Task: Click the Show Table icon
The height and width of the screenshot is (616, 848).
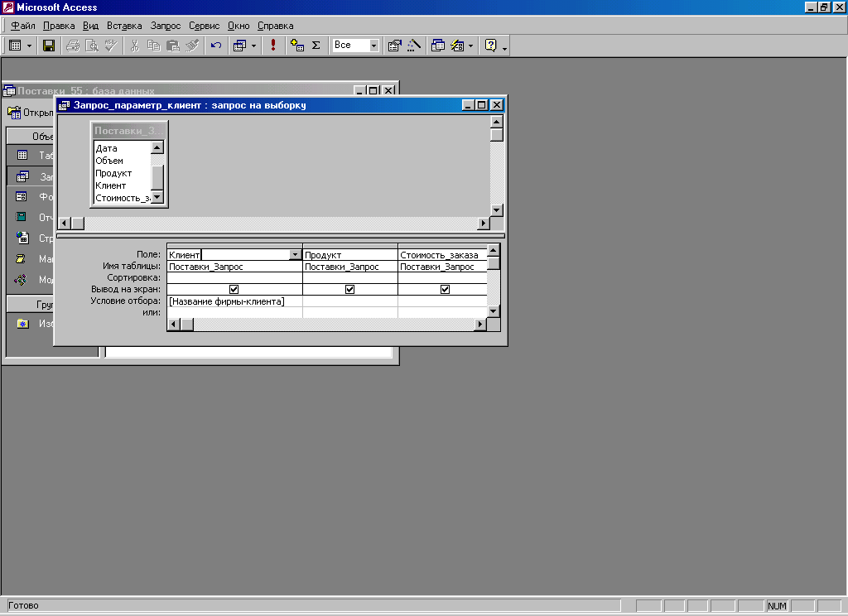Action: [x=297, y=46]
